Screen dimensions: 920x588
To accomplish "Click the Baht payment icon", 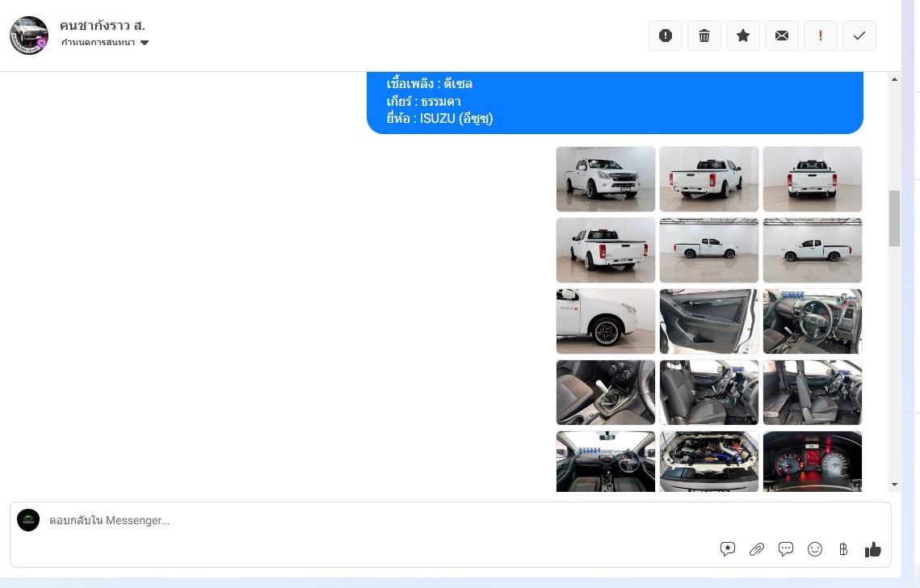I will click(x=843, y=549).
